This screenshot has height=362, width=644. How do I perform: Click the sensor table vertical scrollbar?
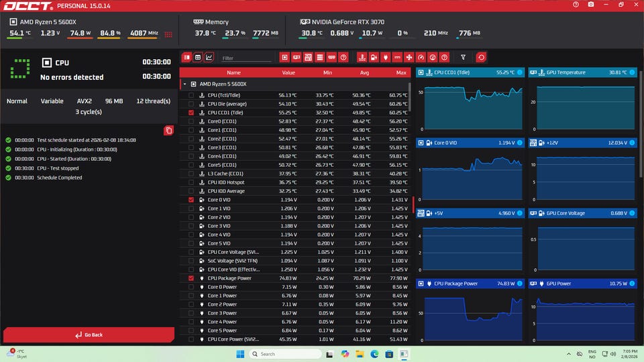coord(409,97)
